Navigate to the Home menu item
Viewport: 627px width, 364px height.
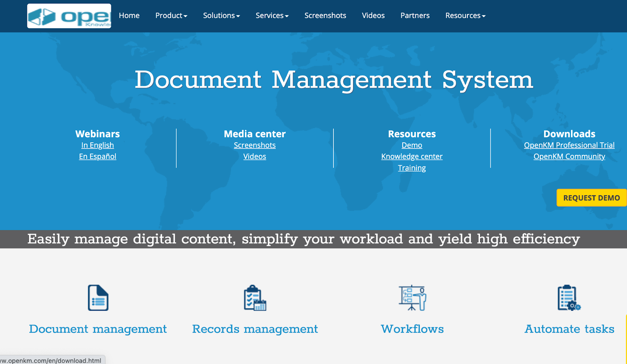point(129,16)
